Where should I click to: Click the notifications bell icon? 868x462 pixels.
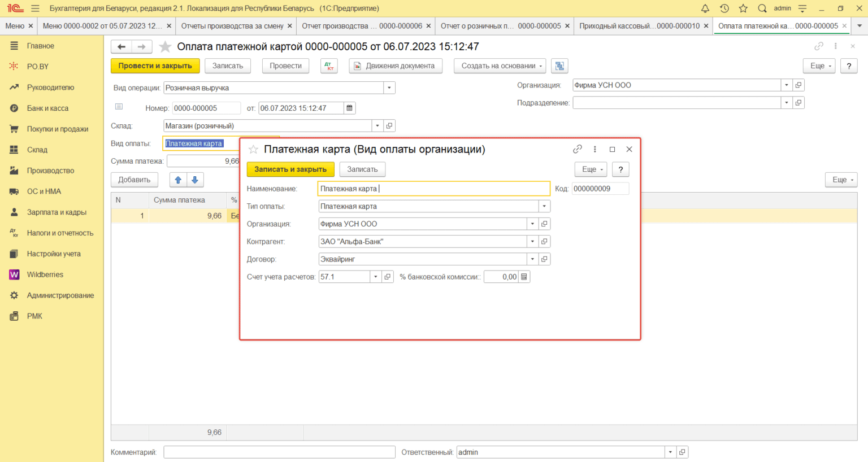[x=705, y=8]
